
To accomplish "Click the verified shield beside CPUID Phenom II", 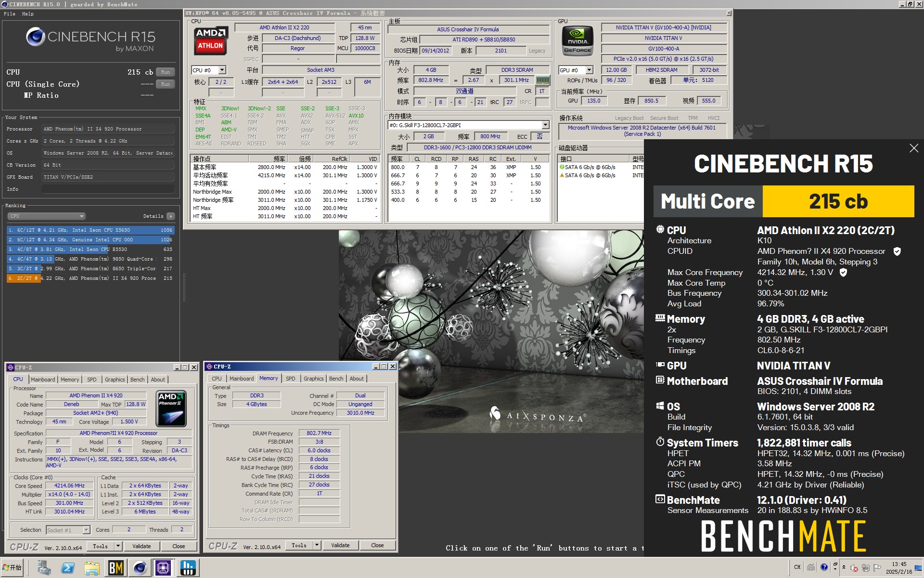I will [x=897, y=251].
